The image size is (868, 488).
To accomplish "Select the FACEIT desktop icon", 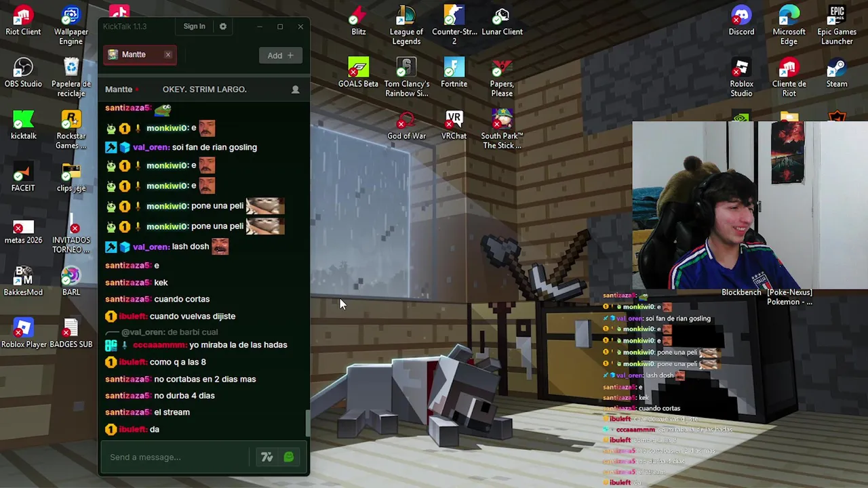I will pyautogui.click(x=23, y=178).
